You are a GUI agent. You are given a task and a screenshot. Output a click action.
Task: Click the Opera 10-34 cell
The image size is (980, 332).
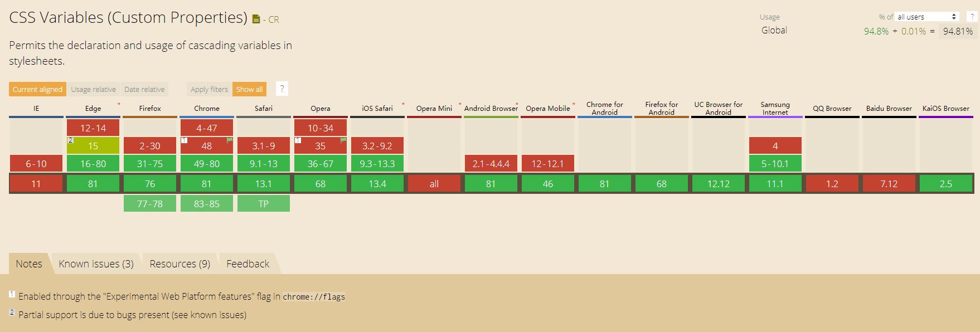click(321, 128)
